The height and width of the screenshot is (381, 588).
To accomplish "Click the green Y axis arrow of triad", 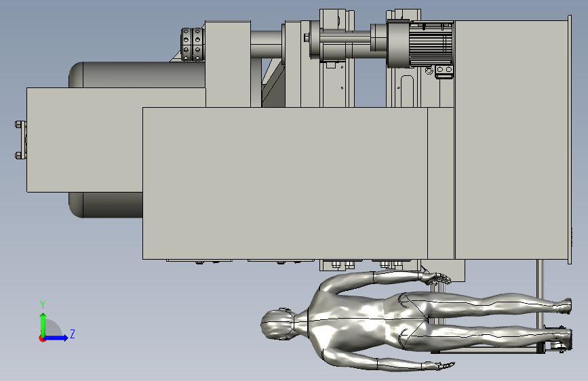I will point(43,325).
